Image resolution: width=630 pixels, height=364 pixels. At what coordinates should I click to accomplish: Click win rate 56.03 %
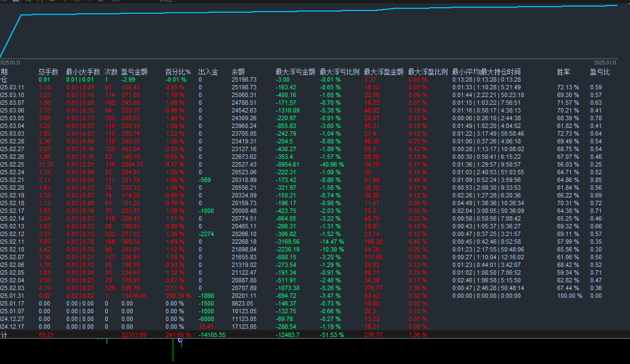[568, 165]
